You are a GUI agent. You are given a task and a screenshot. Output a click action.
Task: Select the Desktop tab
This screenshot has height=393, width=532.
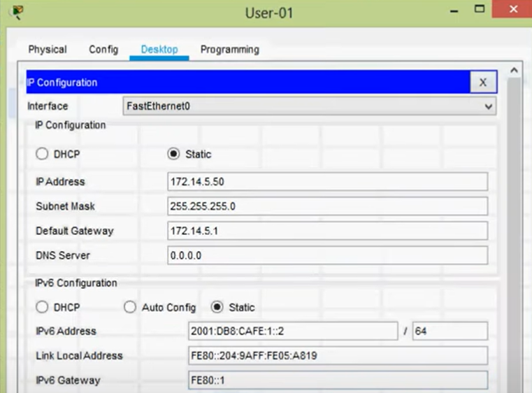point(159,50)
